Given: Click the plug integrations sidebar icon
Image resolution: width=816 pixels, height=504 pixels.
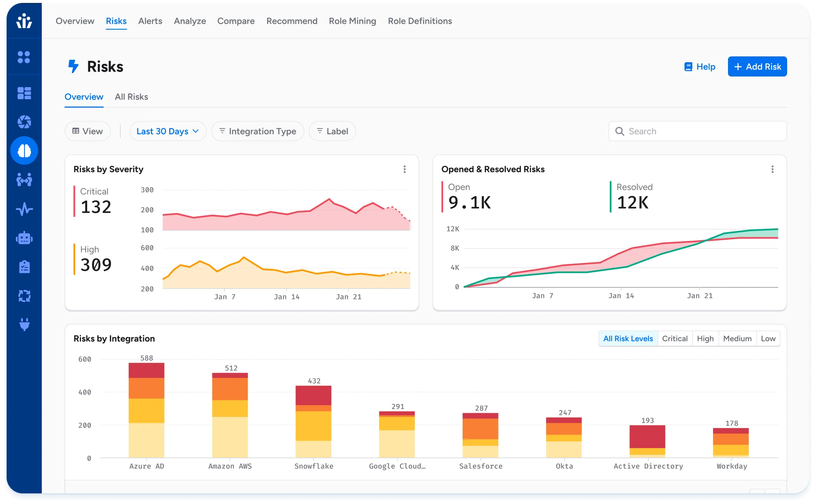Looking at the screenshot, I should point(24,324).
